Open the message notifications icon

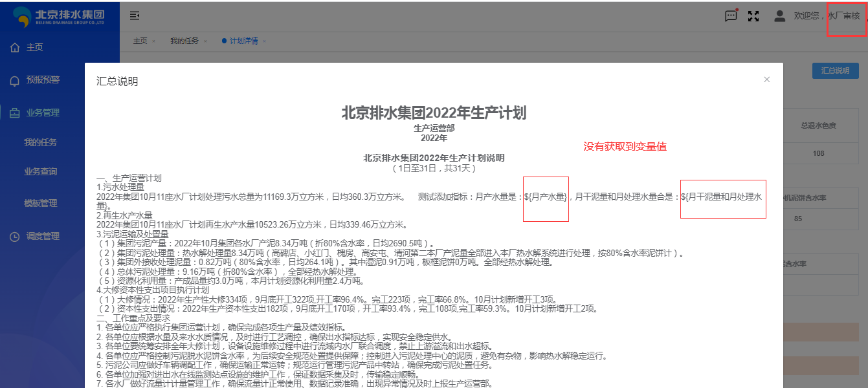coord(731,16)
